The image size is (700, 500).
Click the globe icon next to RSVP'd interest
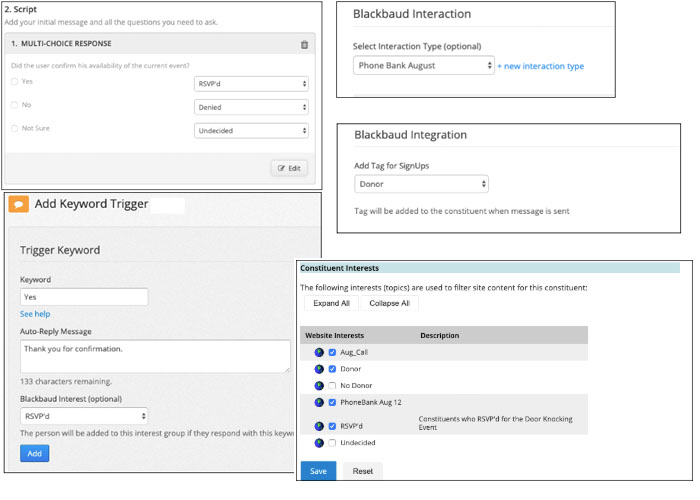pyautogui.click(x=319, y=426)
